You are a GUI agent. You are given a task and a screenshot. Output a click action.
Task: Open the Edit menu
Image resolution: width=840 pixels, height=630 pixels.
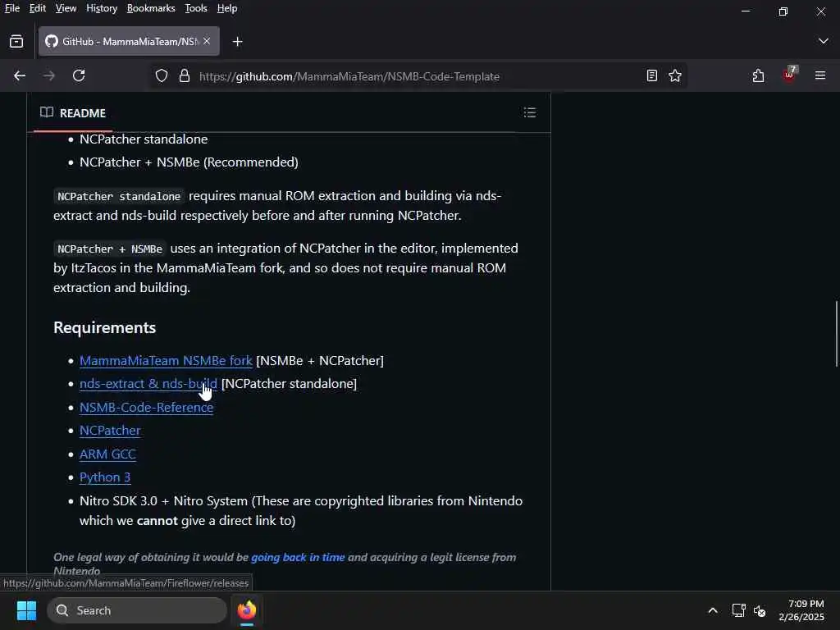click(37, 8)
